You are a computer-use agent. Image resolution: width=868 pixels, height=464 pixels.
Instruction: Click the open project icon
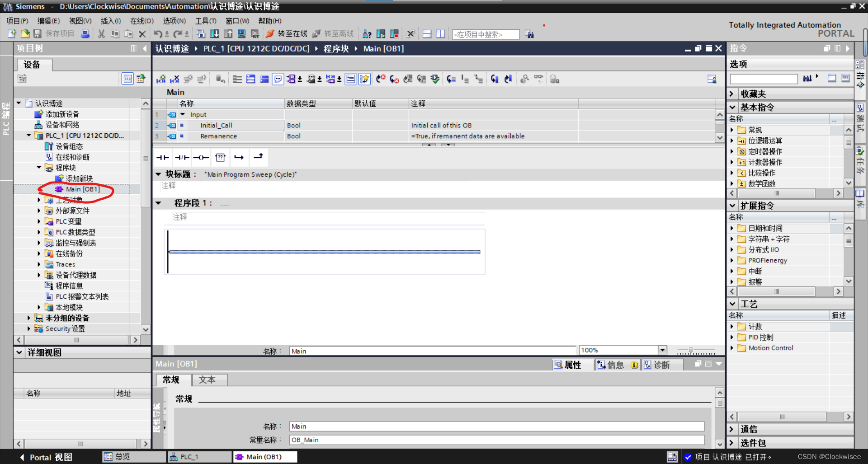tap(25, 34)
